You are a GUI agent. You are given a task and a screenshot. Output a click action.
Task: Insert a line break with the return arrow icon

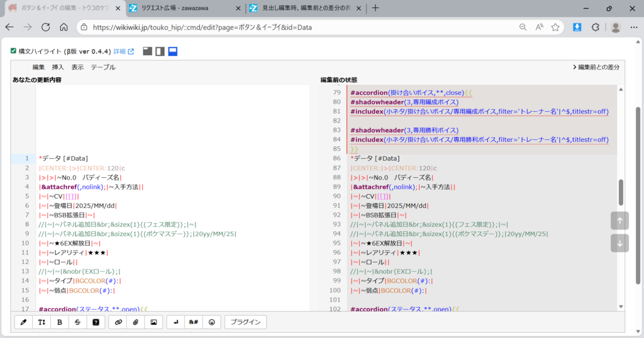[176, 322]
